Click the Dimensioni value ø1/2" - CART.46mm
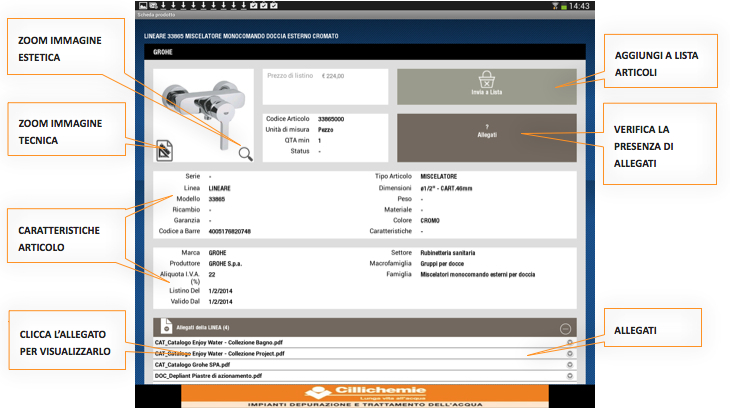 tap(446, 189)
